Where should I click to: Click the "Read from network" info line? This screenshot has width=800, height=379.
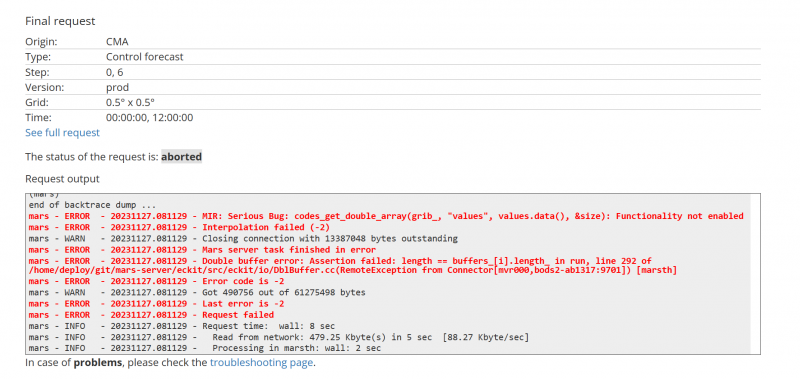click(x=279, y=337)
